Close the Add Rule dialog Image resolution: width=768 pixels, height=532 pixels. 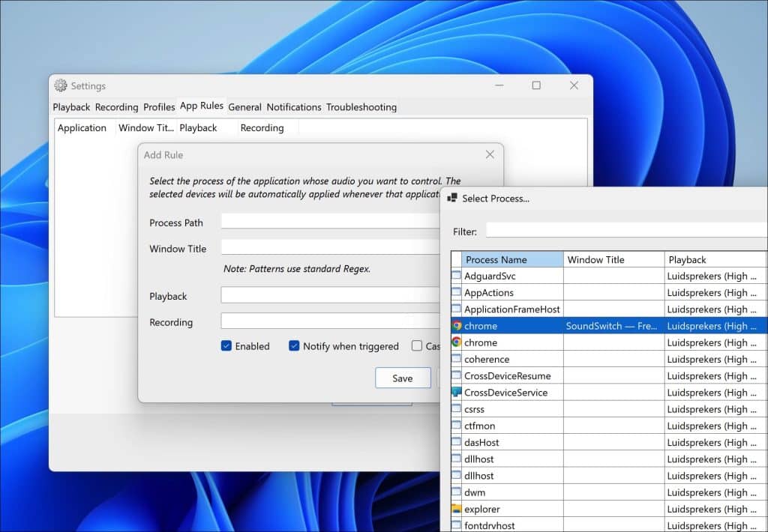490,154
